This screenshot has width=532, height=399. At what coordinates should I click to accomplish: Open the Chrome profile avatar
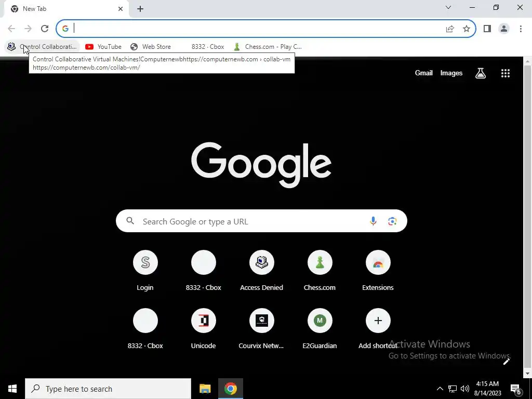504,29
